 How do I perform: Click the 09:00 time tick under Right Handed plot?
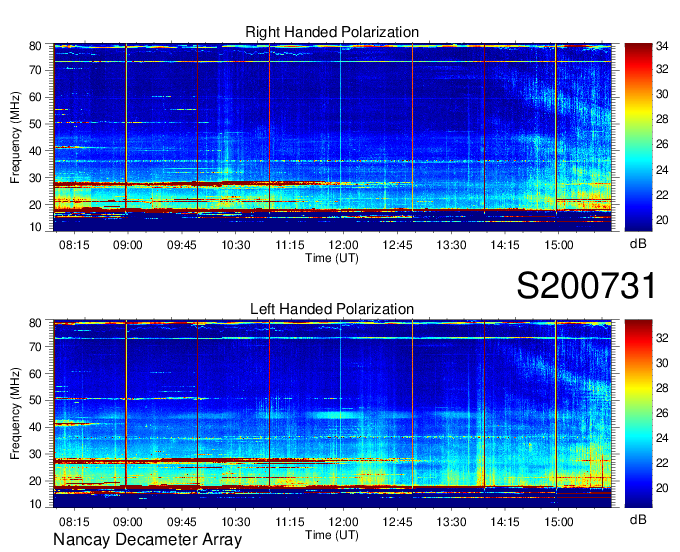click(x=128, y=245)
